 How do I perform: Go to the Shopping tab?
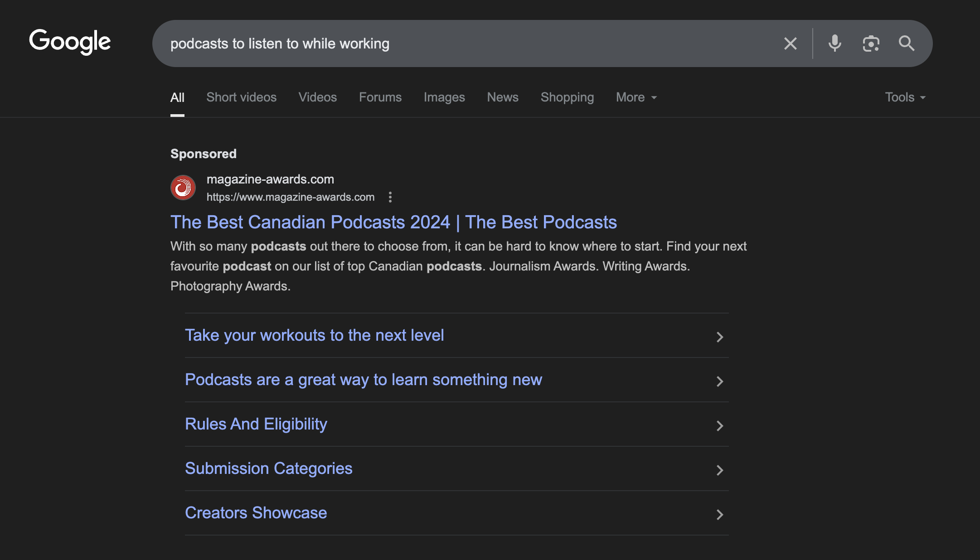(x=567, y=97)
